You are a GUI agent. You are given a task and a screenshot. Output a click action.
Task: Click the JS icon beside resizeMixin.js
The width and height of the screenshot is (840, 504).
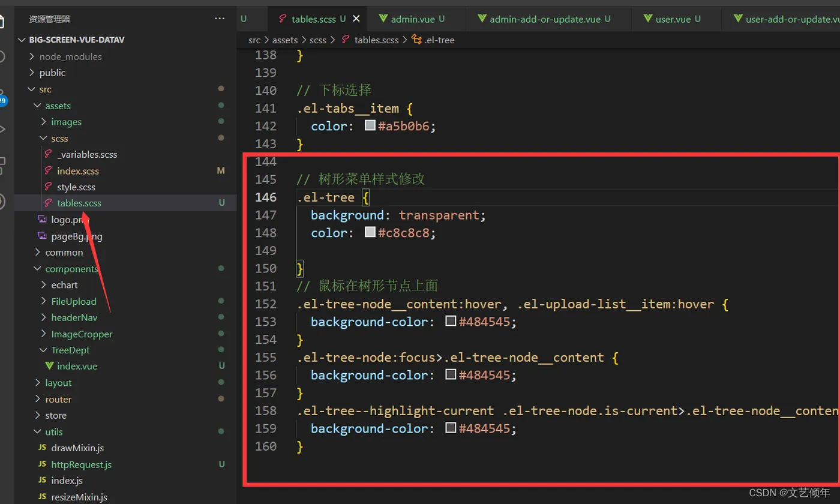pyautogui.click(x=43, y=497)
